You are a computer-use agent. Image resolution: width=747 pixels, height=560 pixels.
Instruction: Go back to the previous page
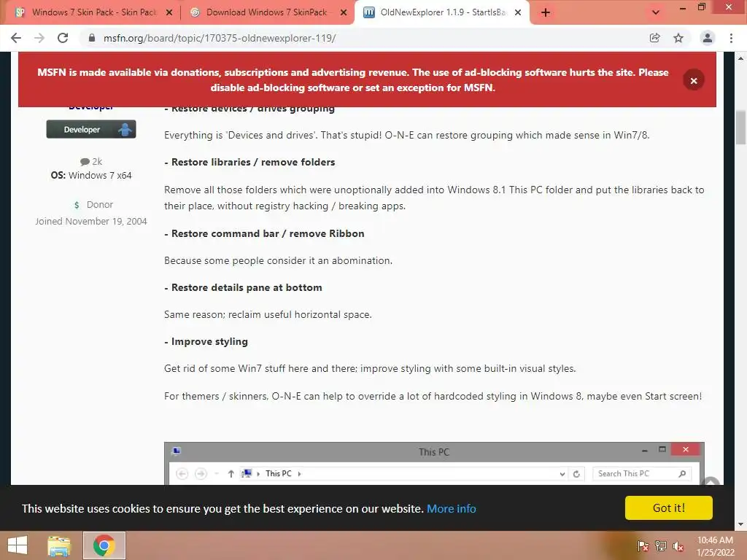(16, 38)
